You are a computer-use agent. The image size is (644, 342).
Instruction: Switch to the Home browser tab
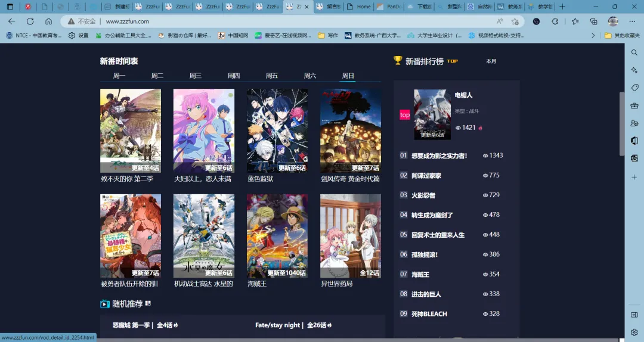(x=359, y=7)
